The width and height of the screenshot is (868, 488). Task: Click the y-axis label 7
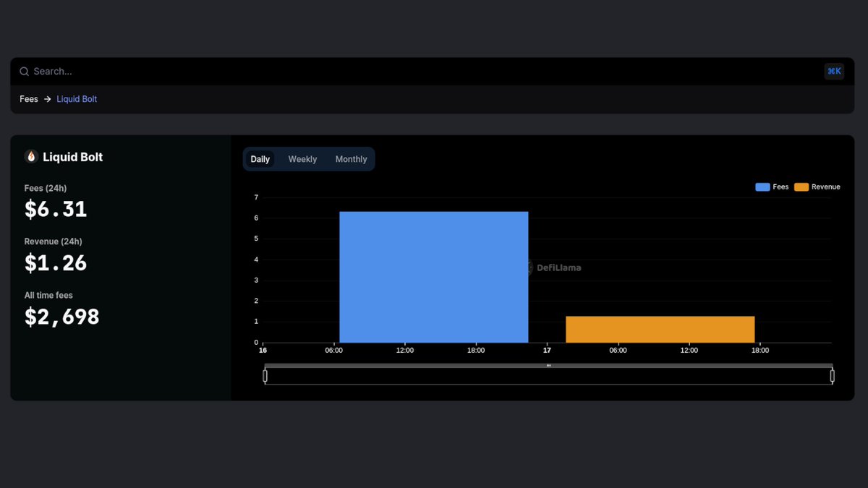[256, 197]
